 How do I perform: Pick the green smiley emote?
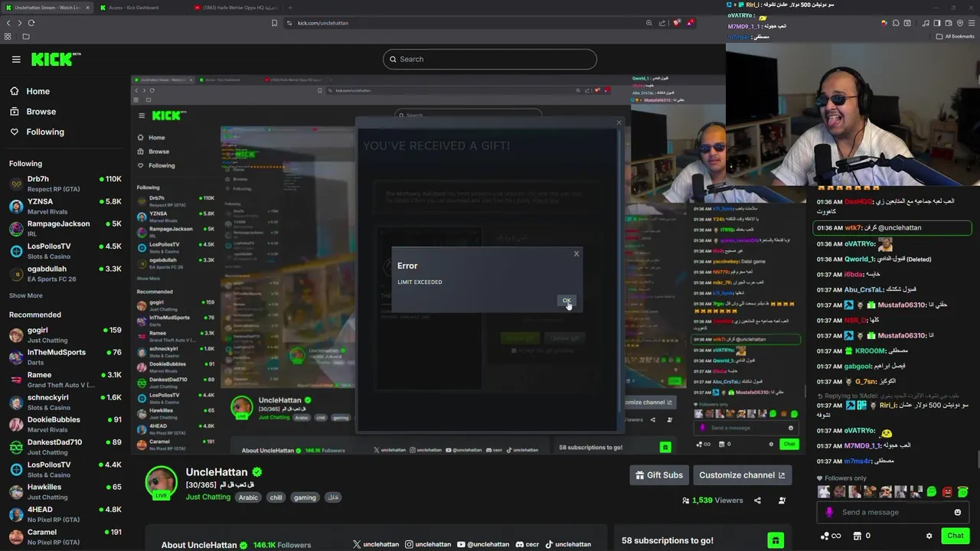(932, 491)
